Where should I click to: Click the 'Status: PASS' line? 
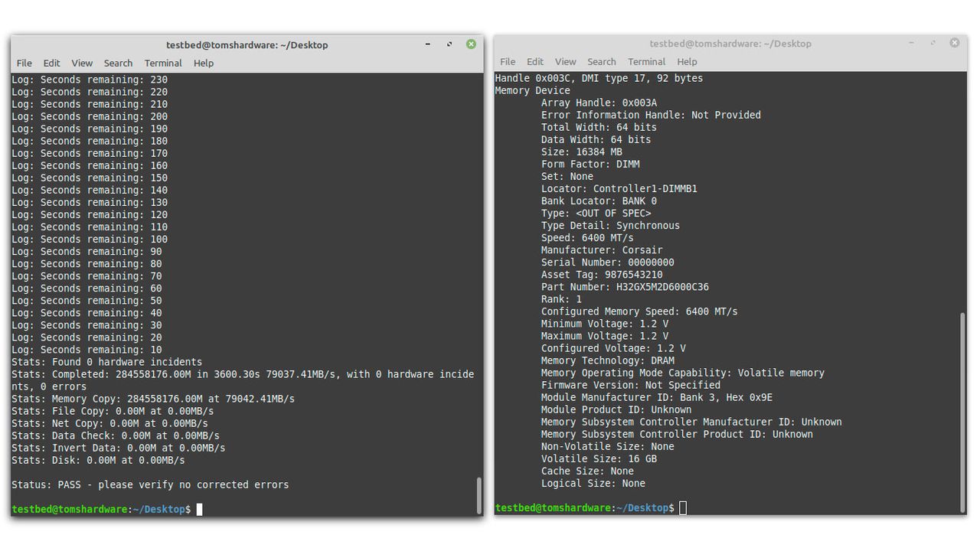pyautogui.click(x=150, y=484)
